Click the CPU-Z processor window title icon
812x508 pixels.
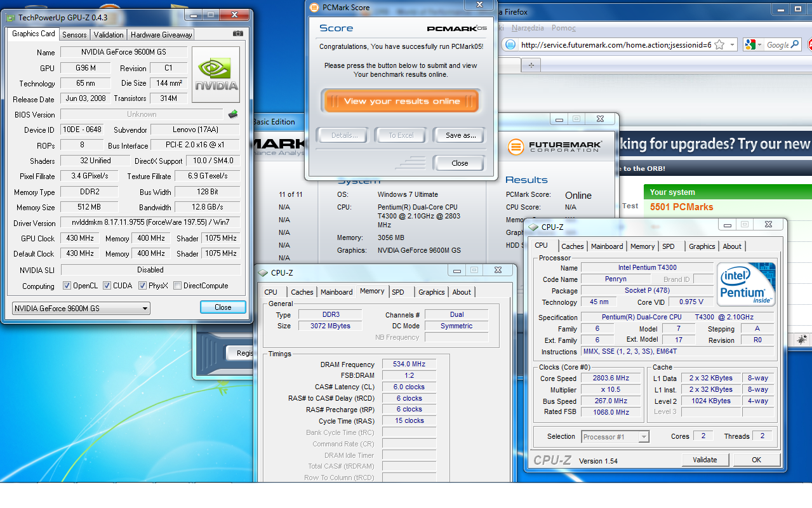coord(533,227)
